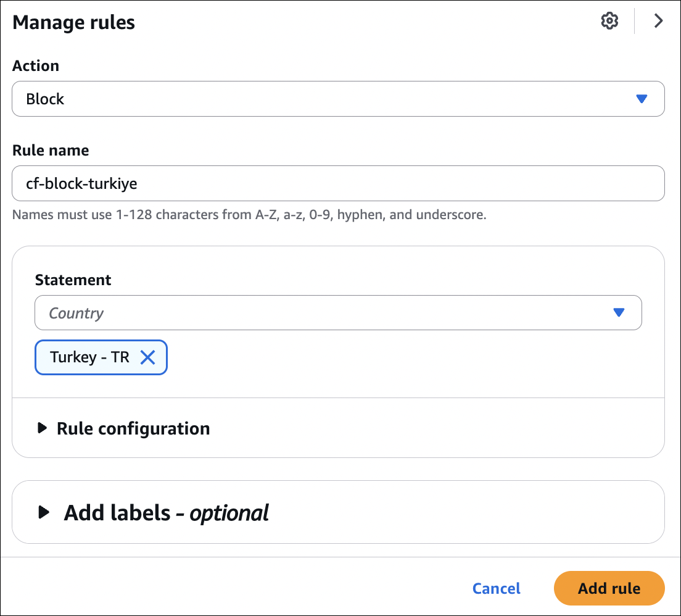Click the Statement label

73,280
